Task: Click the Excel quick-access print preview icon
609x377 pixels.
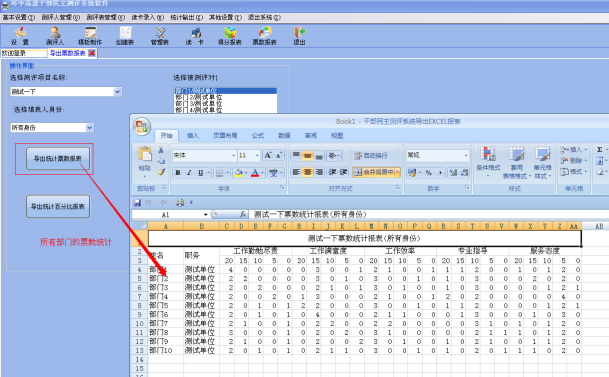Action: pyautogui.click(x=180, y=202)
